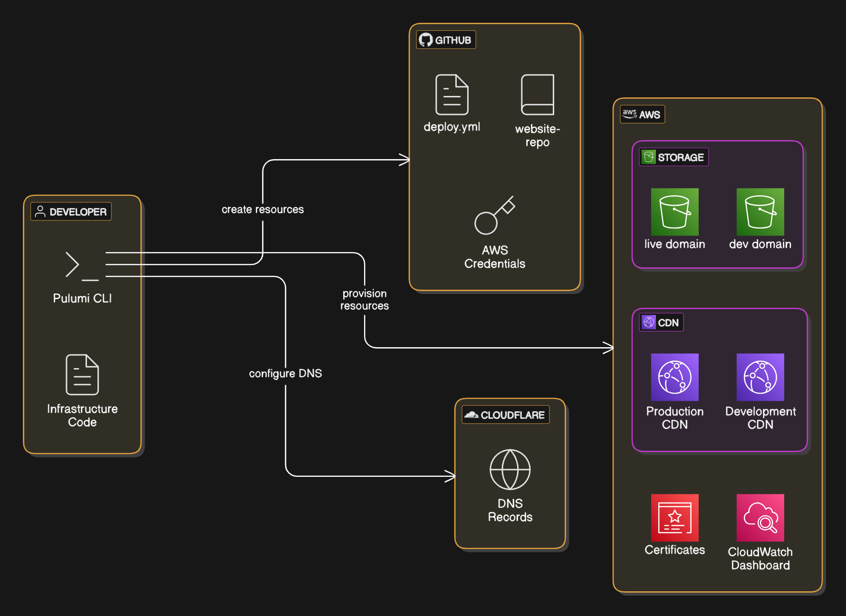Viewport: 846px width, 616px height.
Task: Click the Pulumi CLI terminal icon
Action: point(82,265)
